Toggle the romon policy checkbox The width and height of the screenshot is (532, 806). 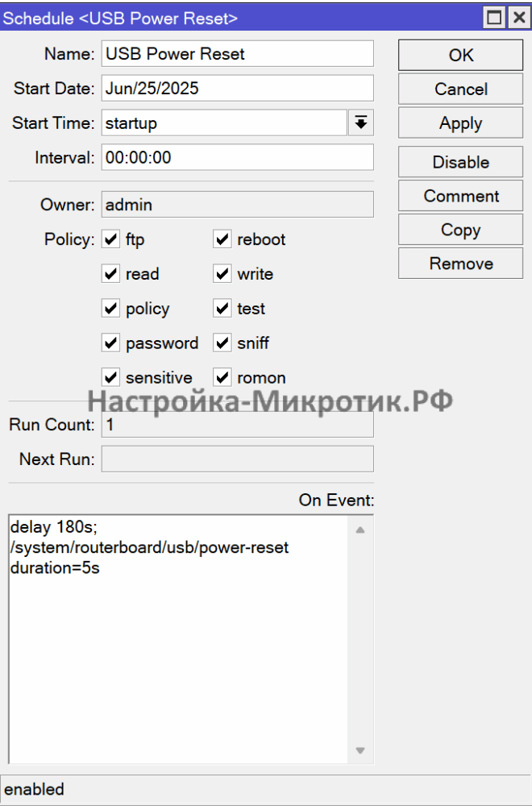pos(222,378)
